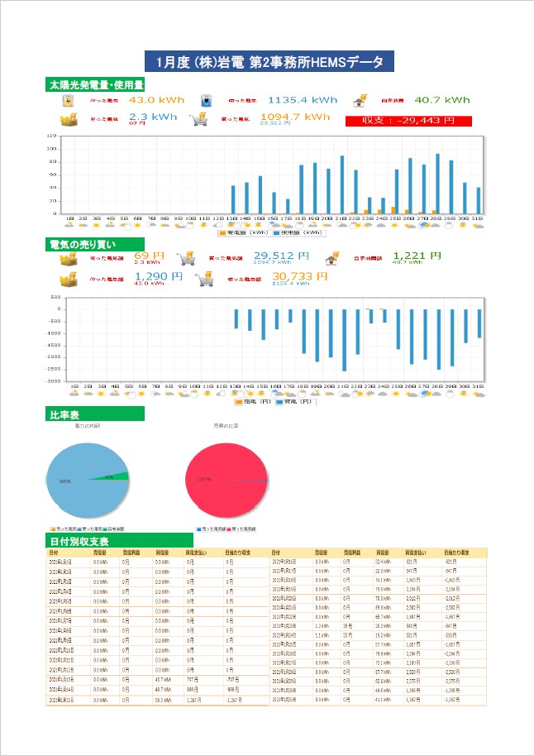
Task: Click the house icon beside 40.7 kWh
Action: 360,101
